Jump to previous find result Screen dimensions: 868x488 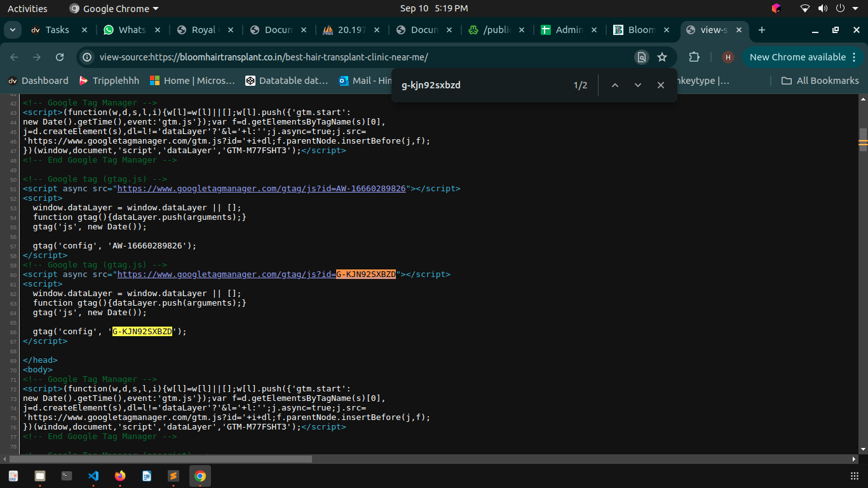(615, 85)
